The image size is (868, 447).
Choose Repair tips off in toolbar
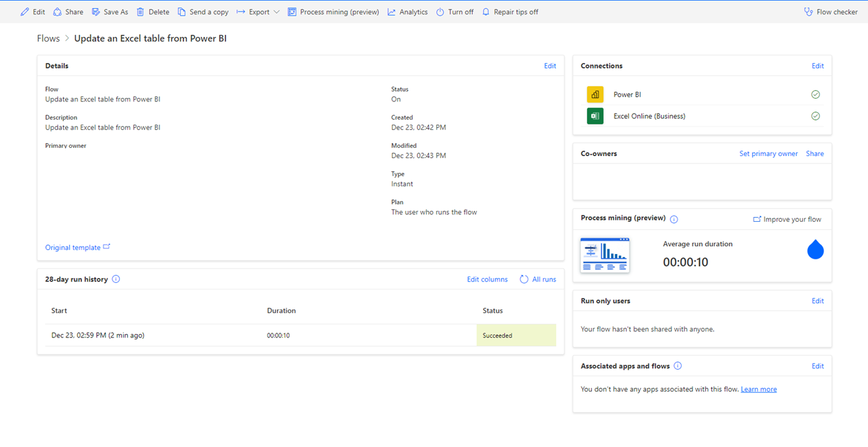click(516, 12)
